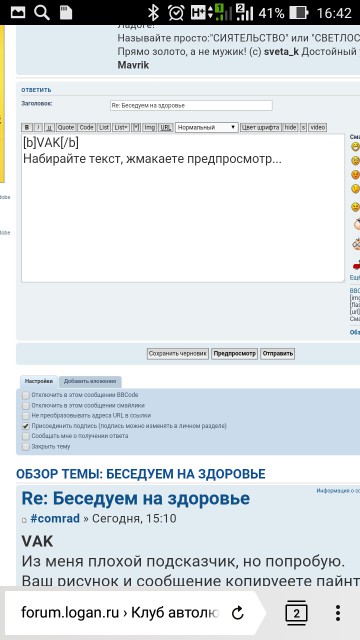The height and width of the screenshot is (640, 360).
Task: Reload page with browser refresh icon
Action: tap(237, 613)
